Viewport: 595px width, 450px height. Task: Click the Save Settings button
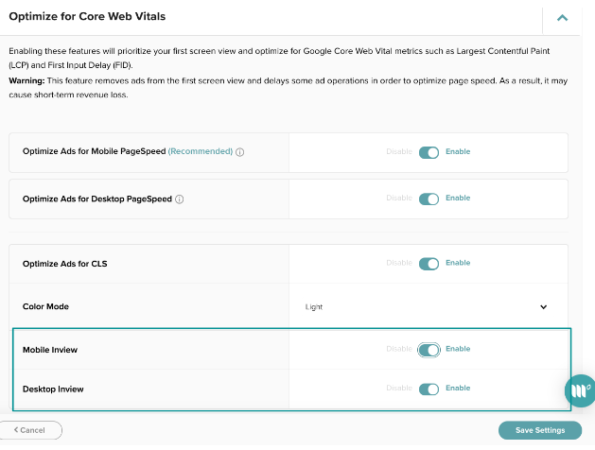[x=540, y=430]
